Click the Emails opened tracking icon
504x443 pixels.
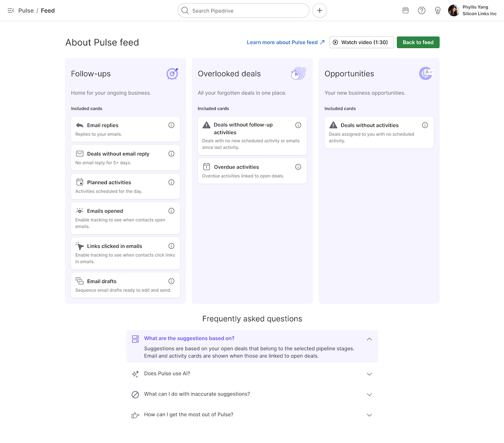point(79,211)
